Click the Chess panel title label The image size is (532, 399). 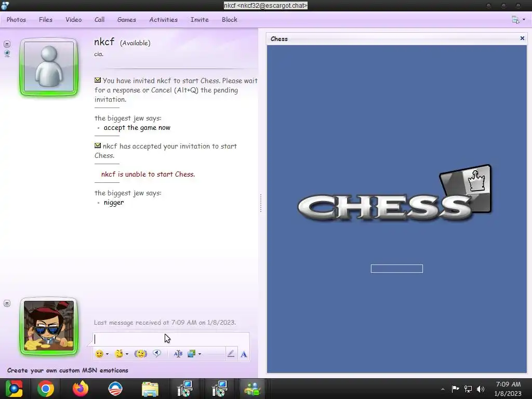[279, 38]
